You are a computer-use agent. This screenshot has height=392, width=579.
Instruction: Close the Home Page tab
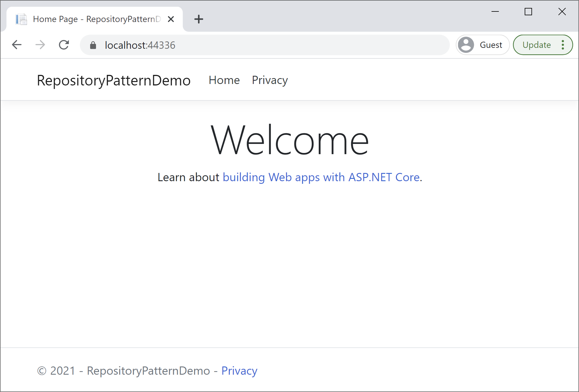pos(171,19)
